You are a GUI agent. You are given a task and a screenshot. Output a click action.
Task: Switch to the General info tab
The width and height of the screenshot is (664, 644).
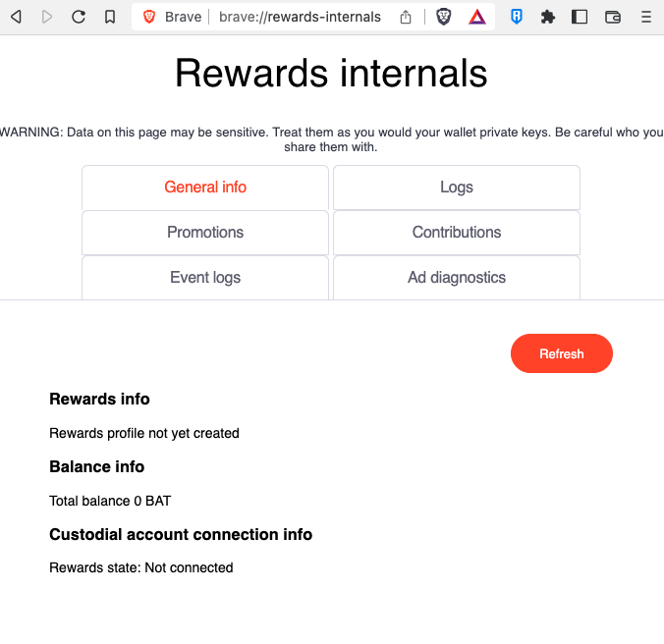[x=205, y=188]
